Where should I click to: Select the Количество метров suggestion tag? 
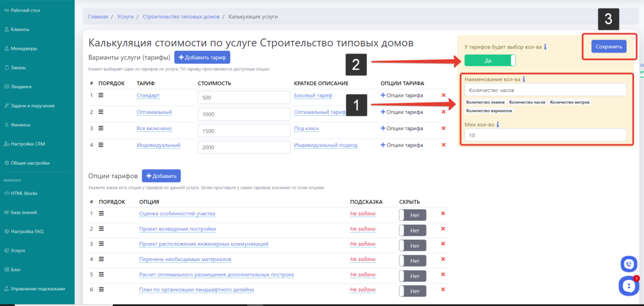click(570, 102)
